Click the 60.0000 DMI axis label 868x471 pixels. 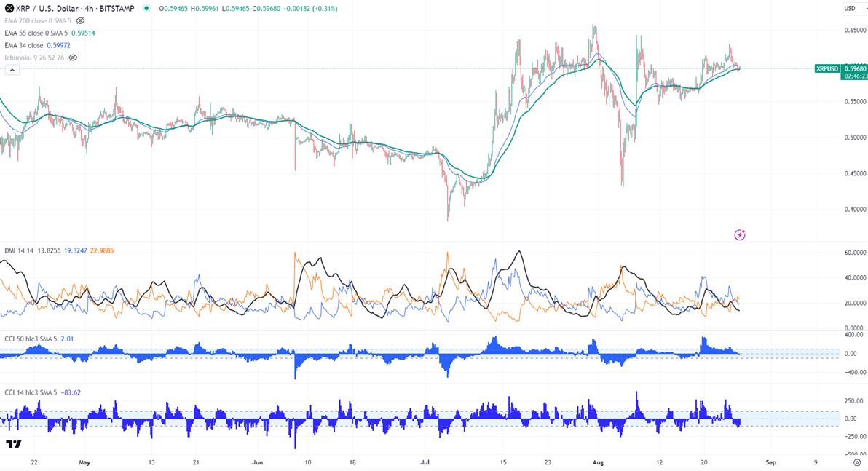click(856, 253)
